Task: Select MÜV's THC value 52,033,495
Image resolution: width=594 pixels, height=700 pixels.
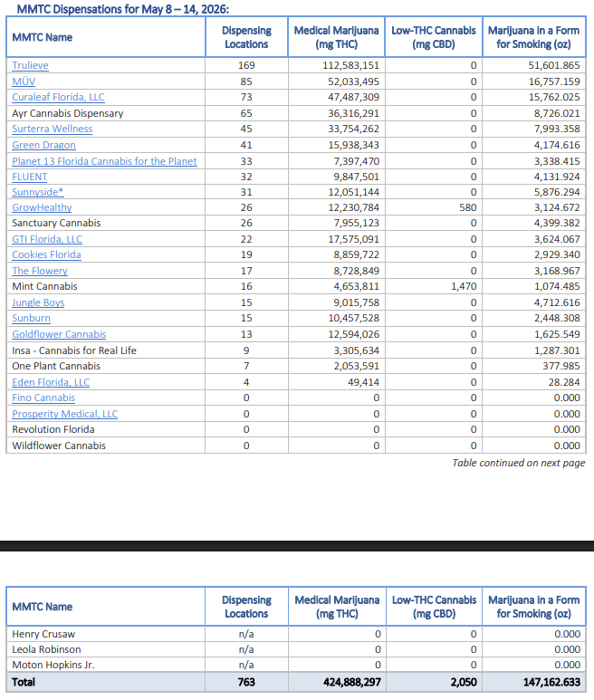Action: pos(353,82)
